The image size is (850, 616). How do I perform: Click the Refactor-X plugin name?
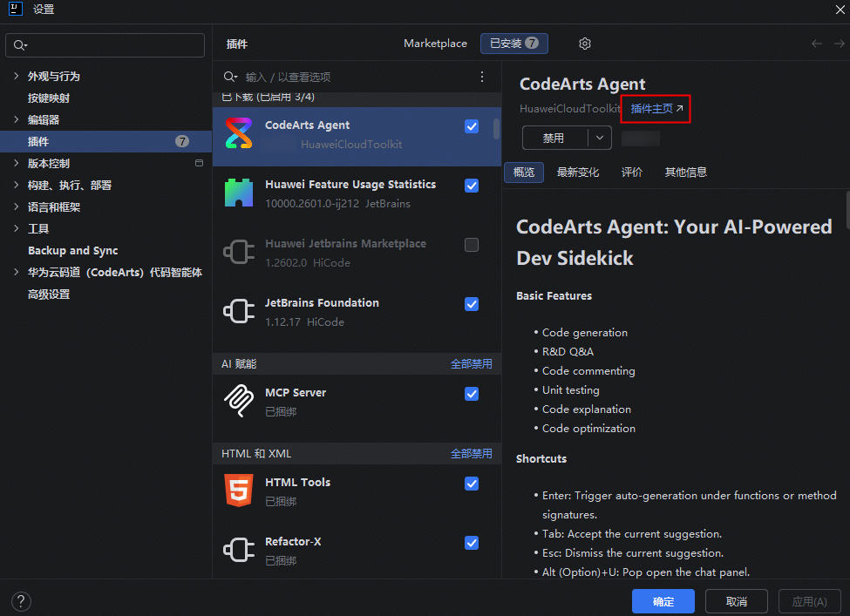[x=293, y=542]
